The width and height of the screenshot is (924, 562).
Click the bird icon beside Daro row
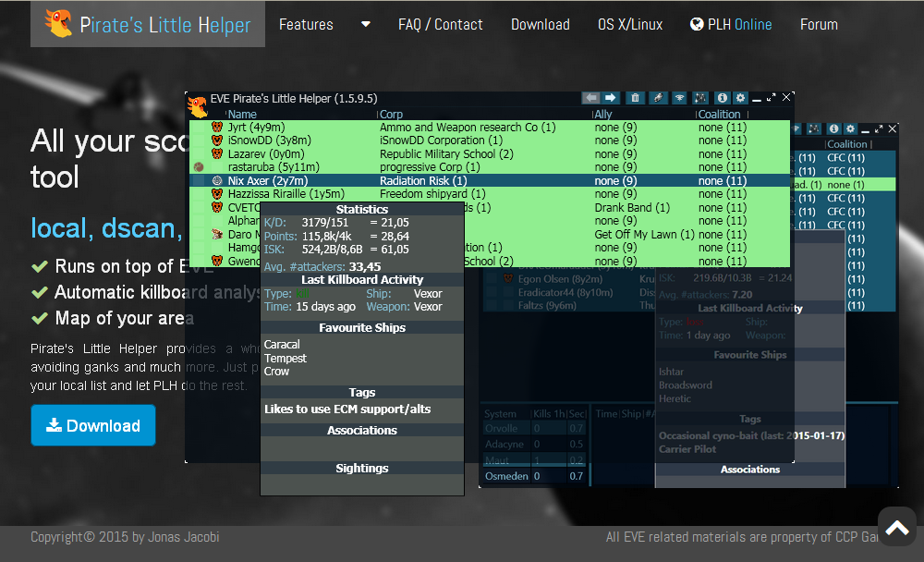(x=217, y=234)
